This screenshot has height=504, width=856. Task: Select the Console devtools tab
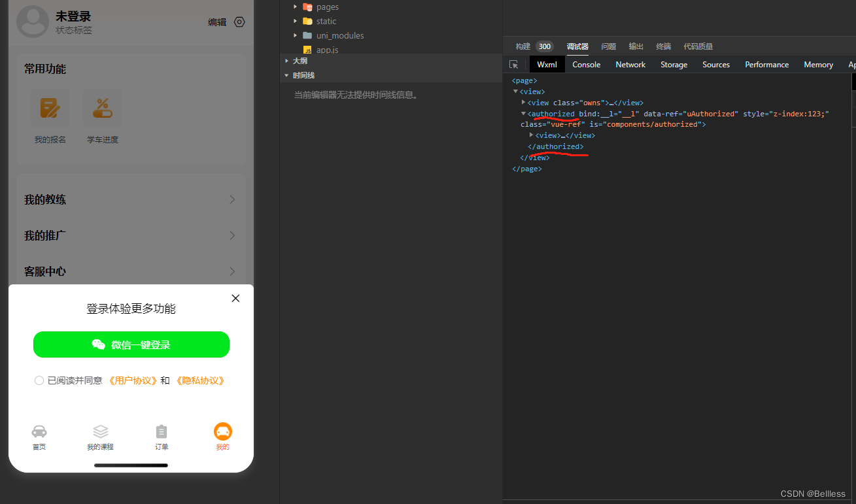click(x=587, y=65)
